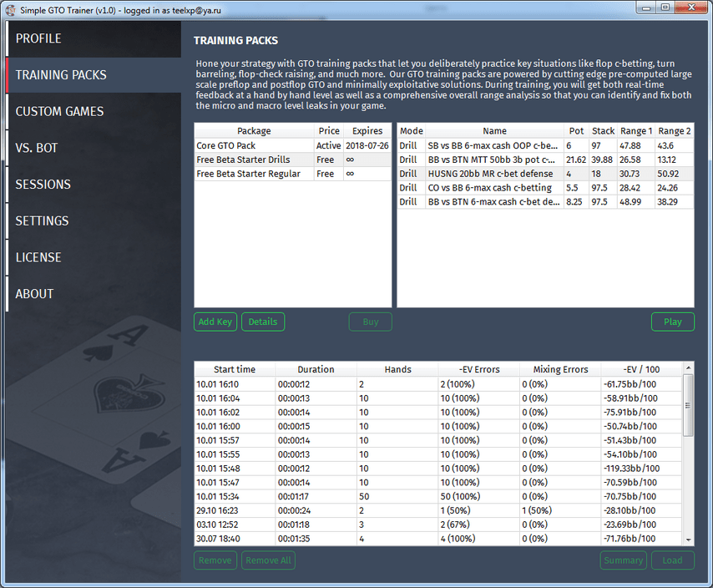
Task: Show the About page
Action: pos(94,294)
